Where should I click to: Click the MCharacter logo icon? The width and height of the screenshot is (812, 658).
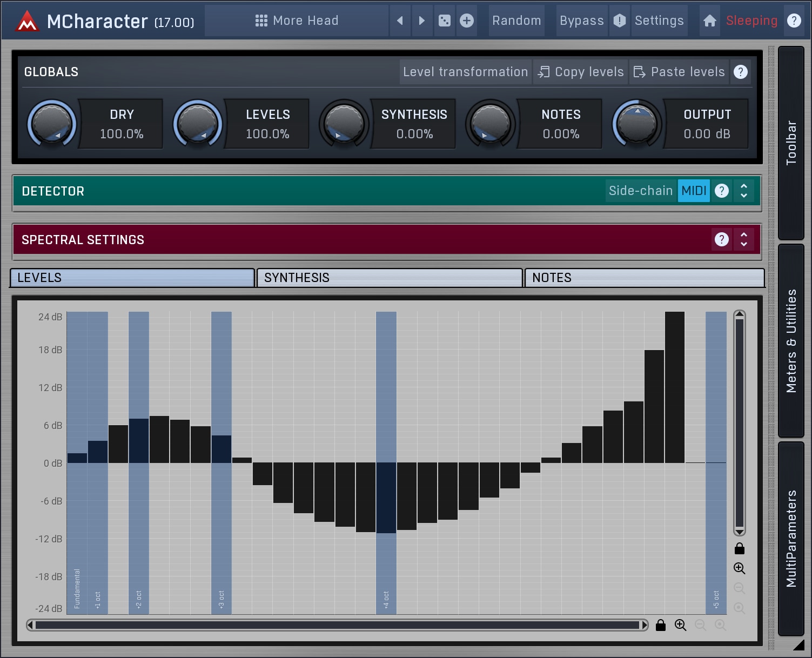click(26, 21)
